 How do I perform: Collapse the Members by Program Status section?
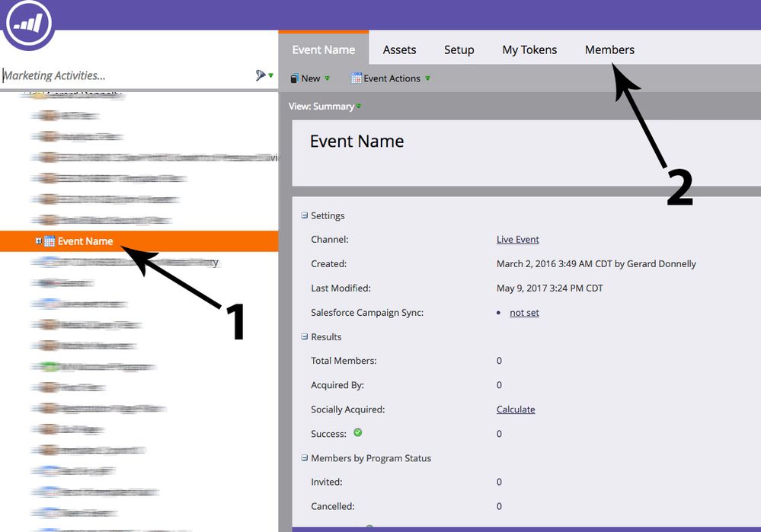click(x=305, y=458)
